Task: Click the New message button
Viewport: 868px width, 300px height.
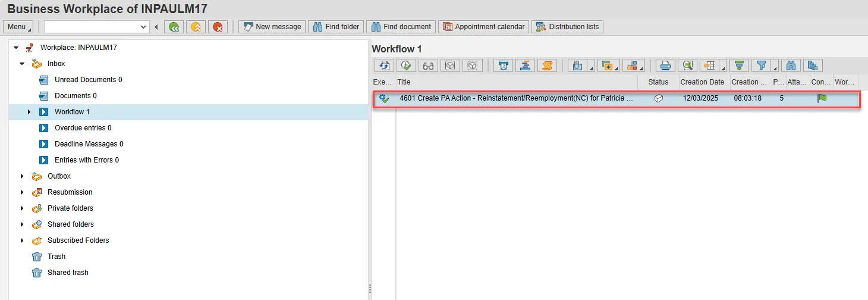Action: coord(272,27)
